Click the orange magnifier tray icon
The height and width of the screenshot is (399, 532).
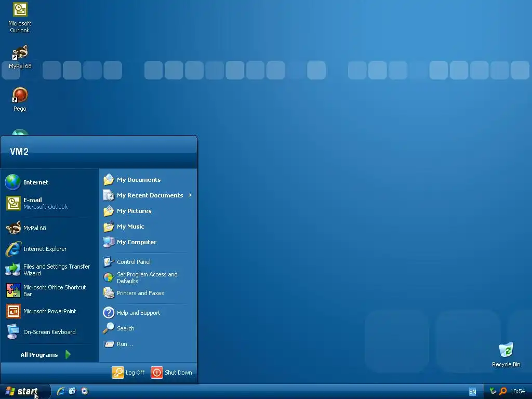(503, 391)
